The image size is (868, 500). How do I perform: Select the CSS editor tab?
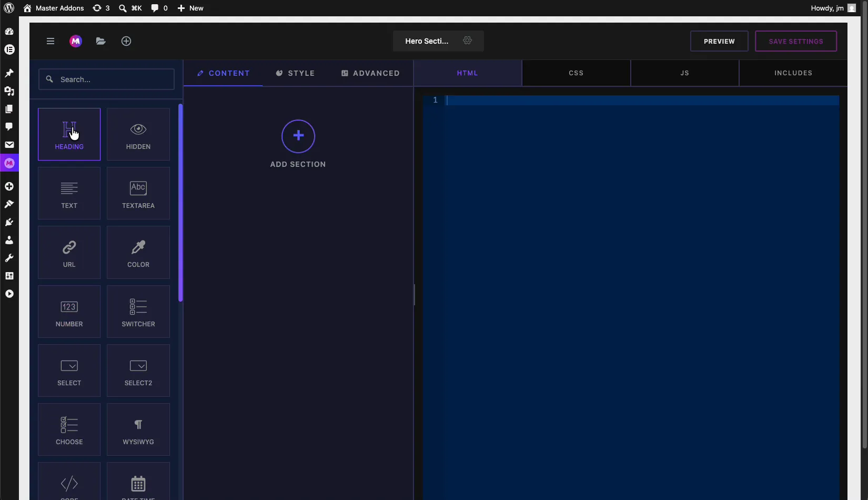(576, 73)
